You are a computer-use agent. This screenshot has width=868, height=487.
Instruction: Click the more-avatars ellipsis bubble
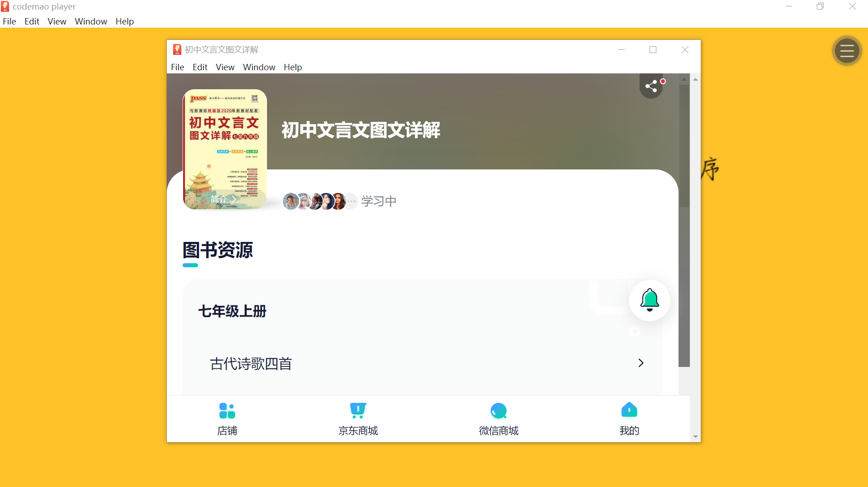(x=351, y=201)
